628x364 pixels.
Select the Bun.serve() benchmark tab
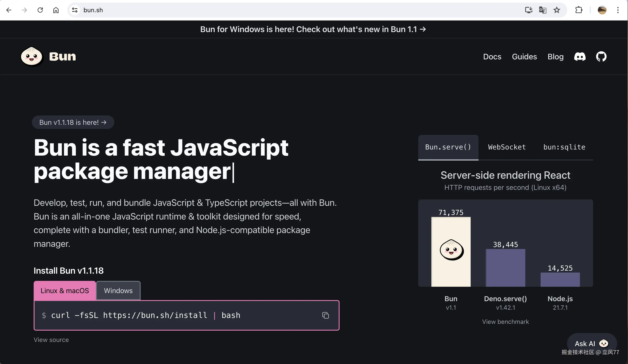448,147
